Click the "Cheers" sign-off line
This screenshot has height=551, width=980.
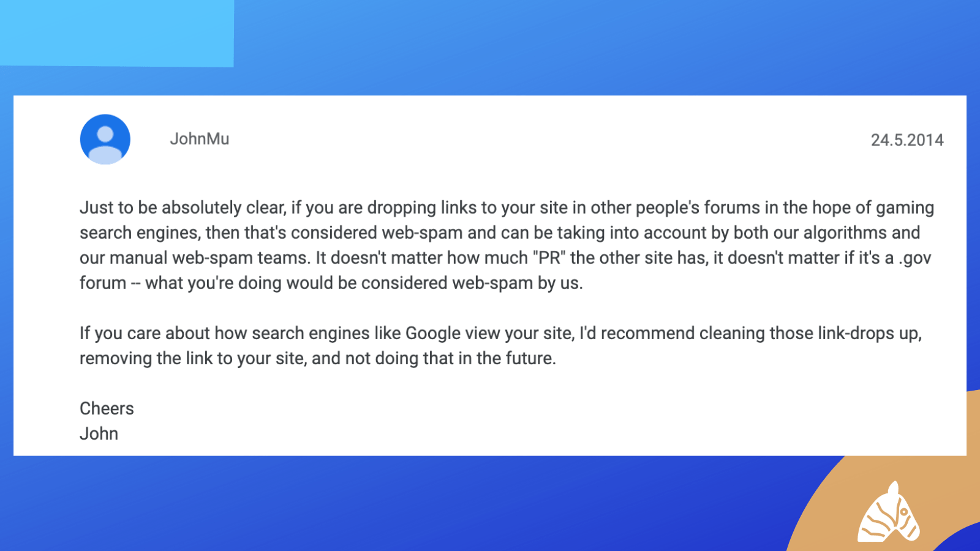[x=107, y=408]
